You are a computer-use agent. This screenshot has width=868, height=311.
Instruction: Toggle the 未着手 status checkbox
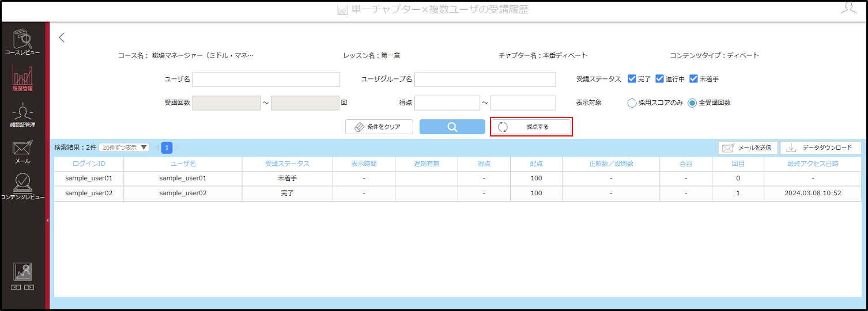(693, 79)
